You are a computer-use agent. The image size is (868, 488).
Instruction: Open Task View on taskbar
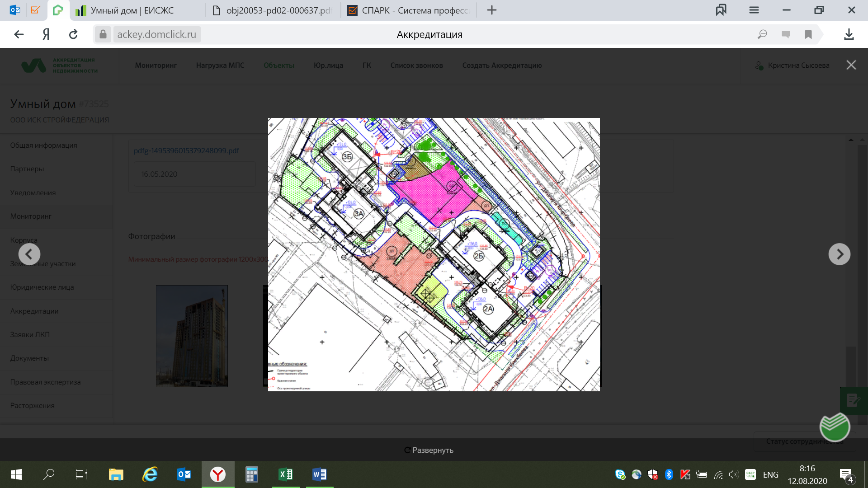click(81, 474)
